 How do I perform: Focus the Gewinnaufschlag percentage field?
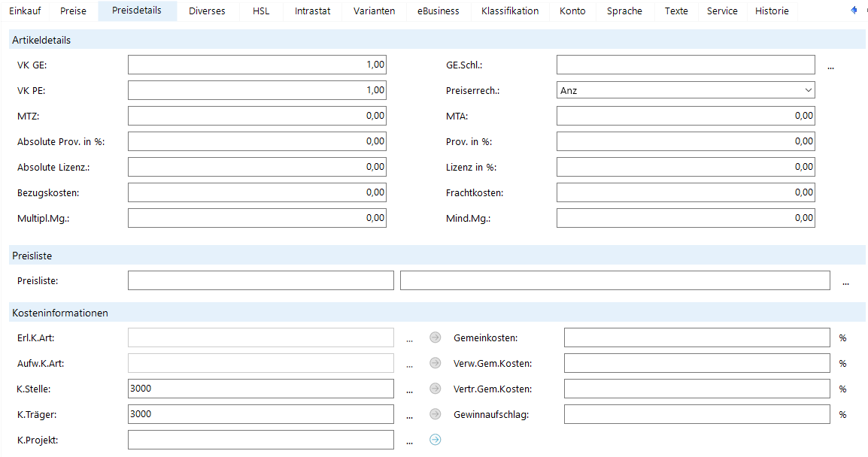(x=697, y=414)
